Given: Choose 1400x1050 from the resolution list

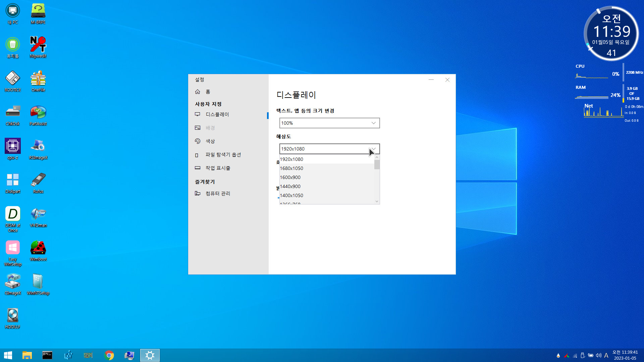Looking at the screenshot, I should [327, 195].
